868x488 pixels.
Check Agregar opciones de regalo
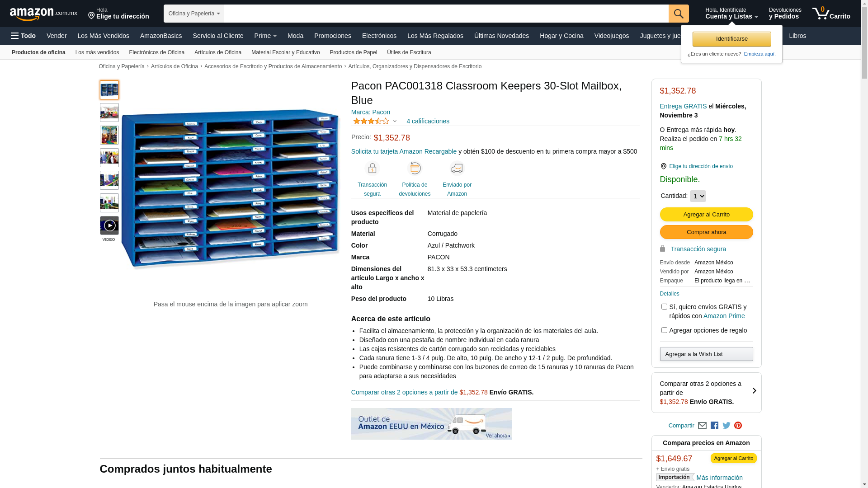pos(664,330)
